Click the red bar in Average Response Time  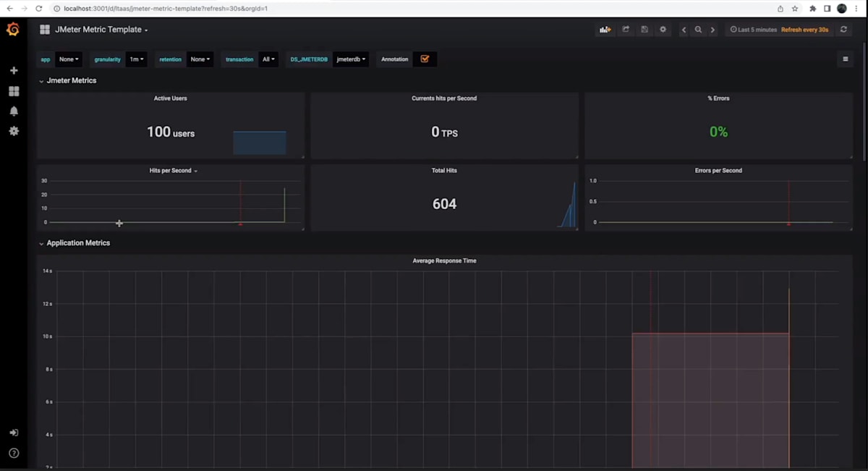[x=710, y=400]
